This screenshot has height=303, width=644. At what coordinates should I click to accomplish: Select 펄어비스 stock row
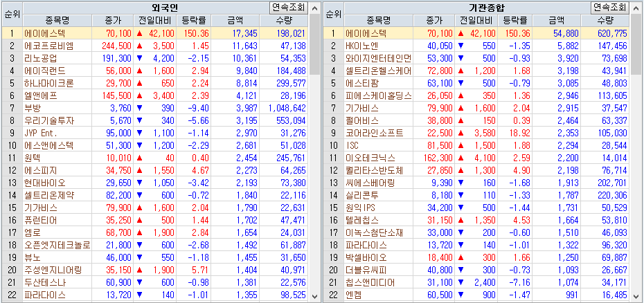476,120
